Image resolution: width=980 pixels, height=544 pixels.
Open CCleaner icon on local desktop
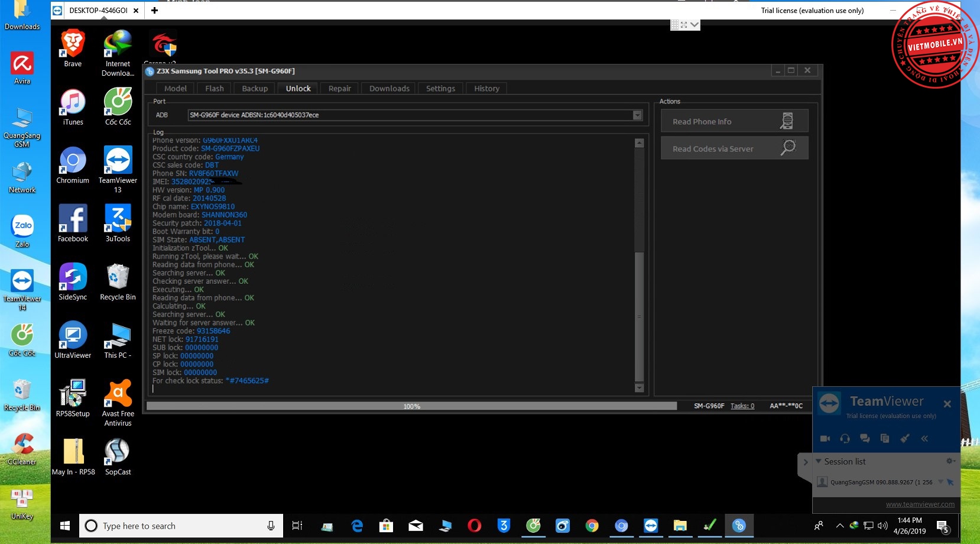(22, 448)
